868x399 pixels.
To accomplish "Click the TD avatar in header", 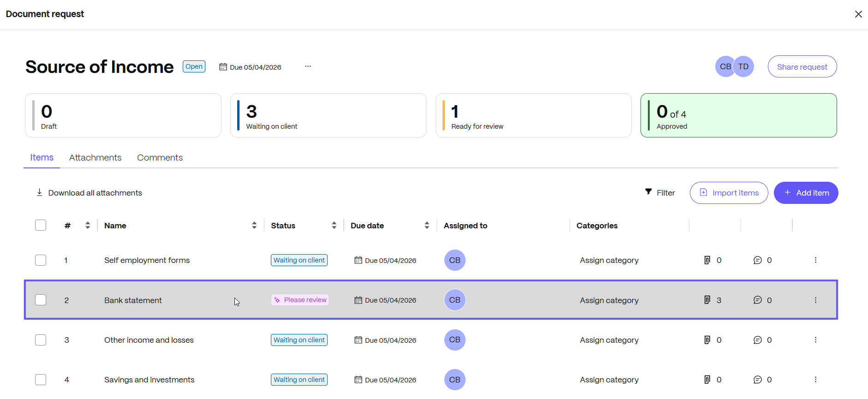I will click(743, 66).
